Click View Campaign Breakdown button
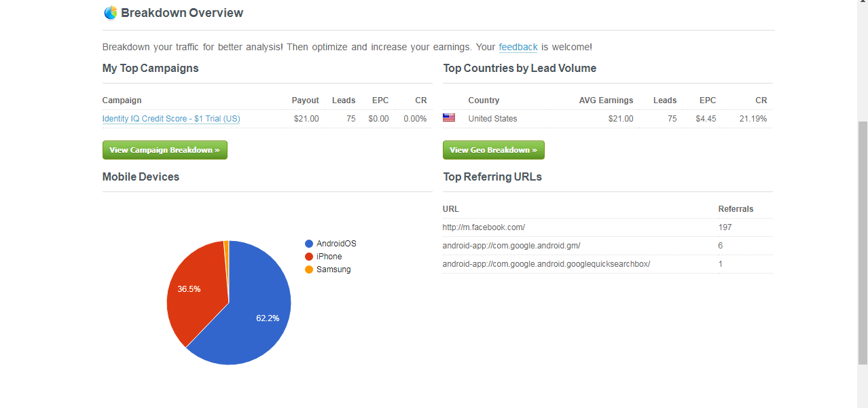Image resolution: width=868 pixels, height=408 pixels. pos(165,150)
